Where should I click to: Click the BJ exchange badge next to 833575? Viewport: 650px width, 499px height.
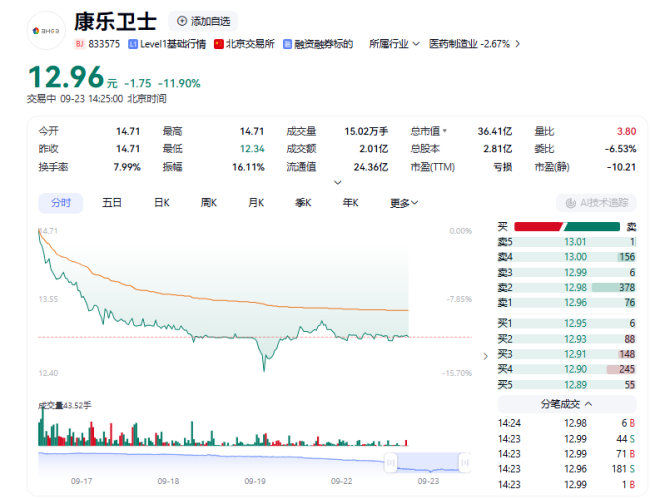[79, 44]
